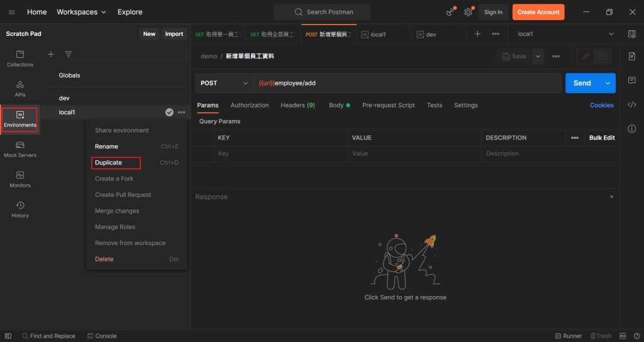
Task: Open help icon in status bar
Action: click(x=636, y=336)
